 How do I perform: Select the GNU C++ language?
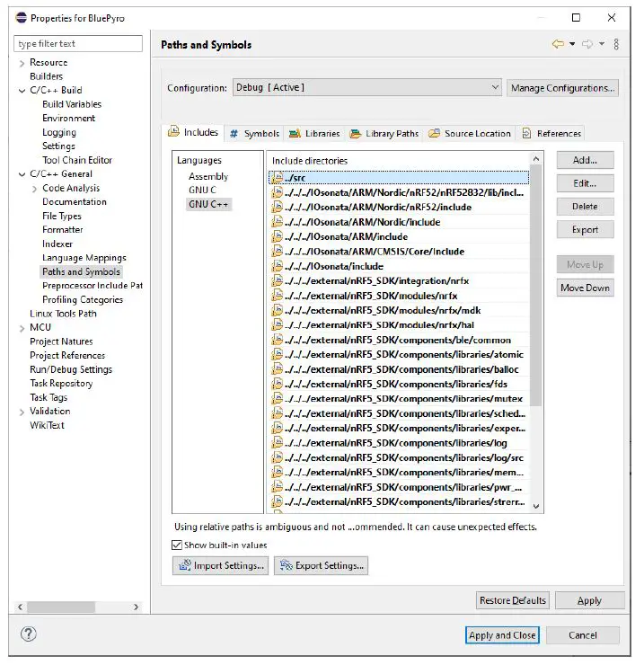point(208,204)
